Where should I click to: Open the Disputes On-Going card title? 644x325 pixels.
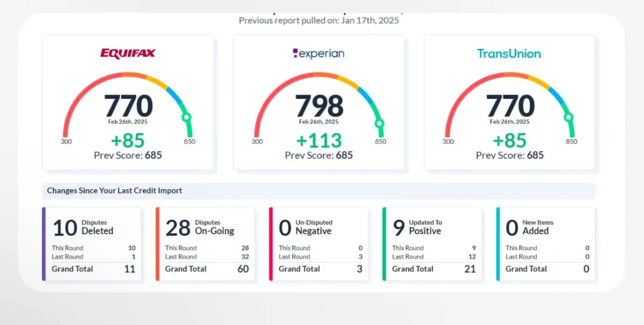[x=214, y=228]
